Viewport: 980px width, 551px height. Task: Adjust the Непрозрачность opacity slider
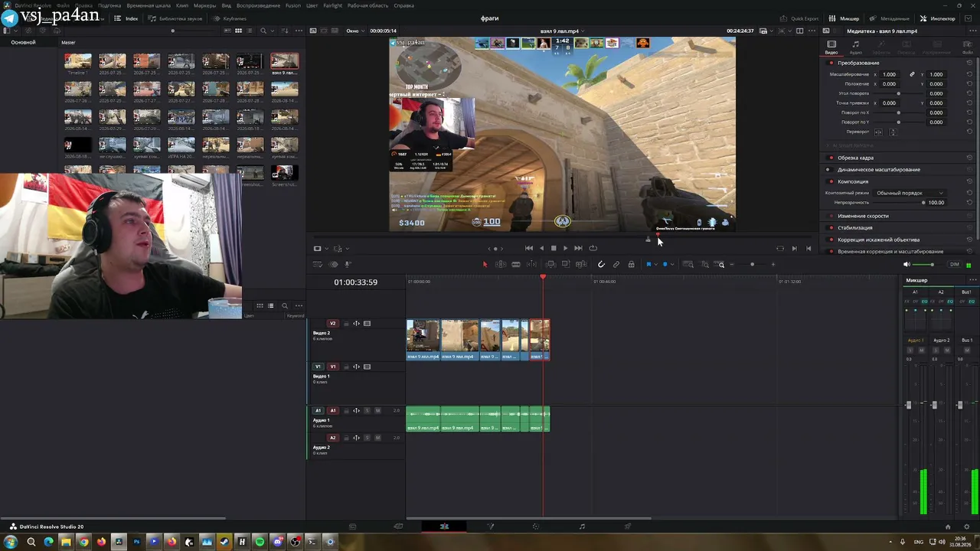coord(923,203)
